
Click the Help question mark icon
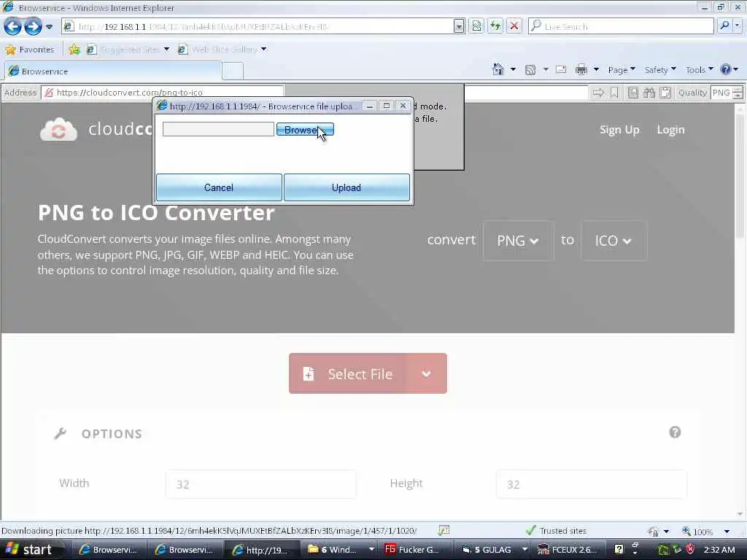coord(726,70)
